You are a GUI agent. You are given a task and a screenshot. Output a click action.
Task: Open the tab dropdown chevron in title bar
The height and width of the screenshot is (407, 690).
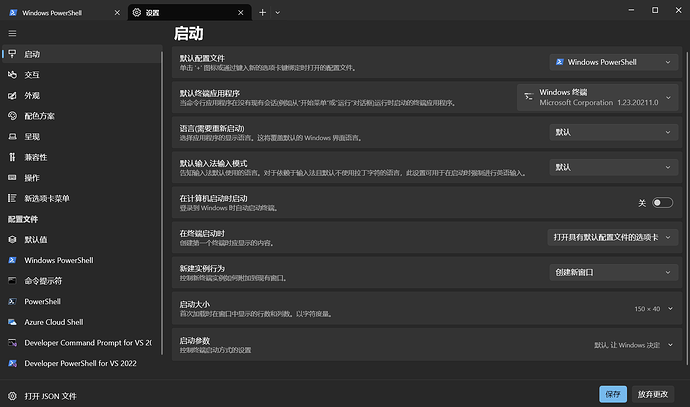click(x=278, y=13)
